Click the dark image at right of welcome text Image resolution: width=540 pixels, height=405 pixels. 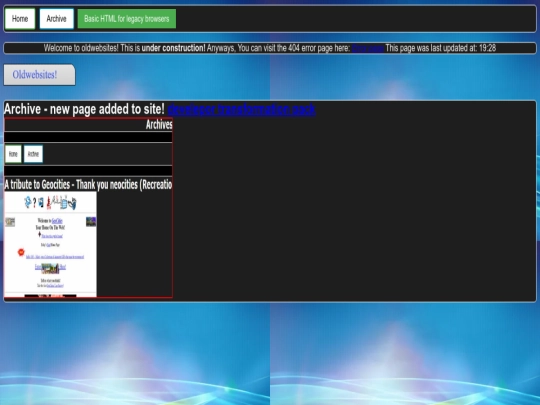[x=91, y=221]
